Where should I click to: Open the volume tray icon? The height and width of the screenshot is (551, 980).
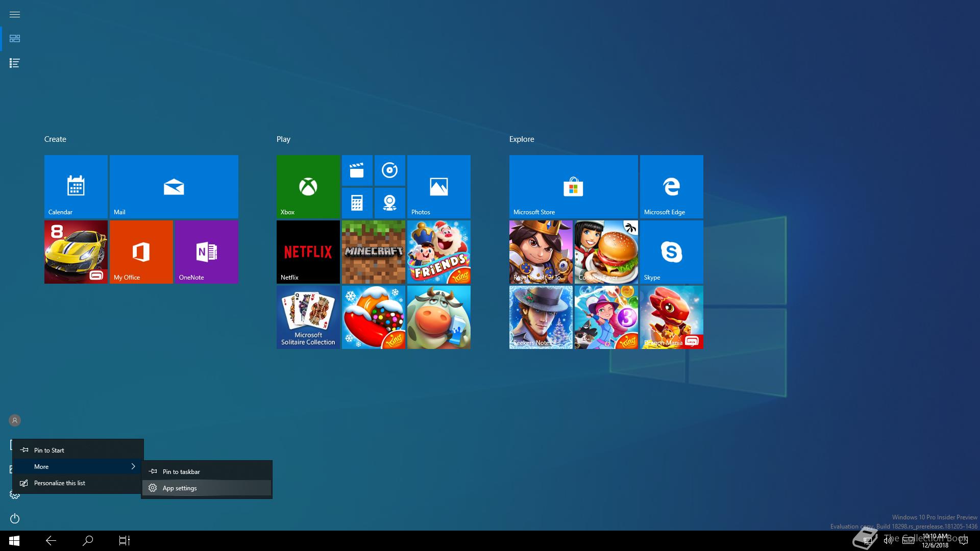pyautogui.click(x=888, y=541)
